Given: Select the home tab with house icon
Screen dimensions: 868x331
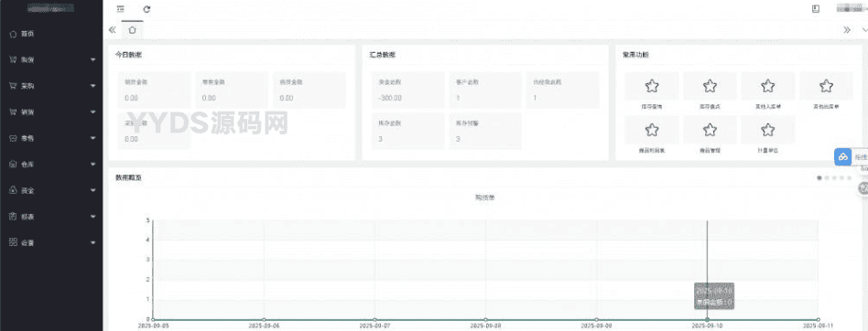Looking at the screenshot, I should (x=132, y=30).
